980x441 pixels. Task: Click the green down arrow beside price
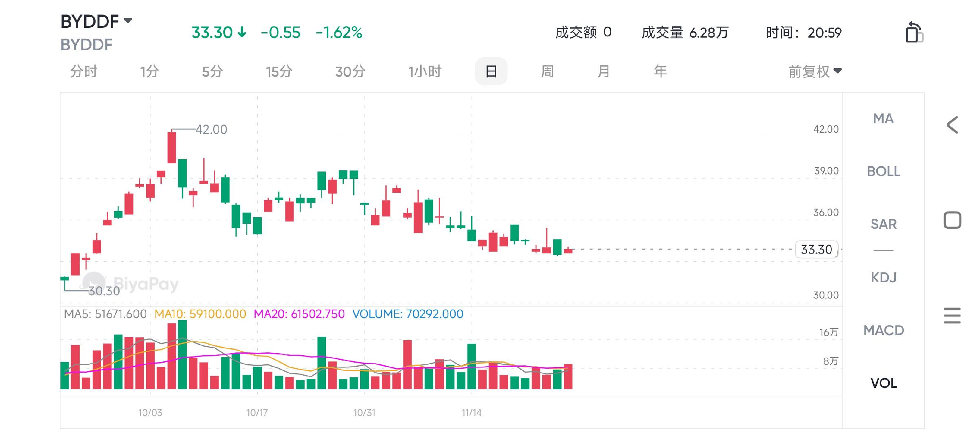[x=242, y=32]
